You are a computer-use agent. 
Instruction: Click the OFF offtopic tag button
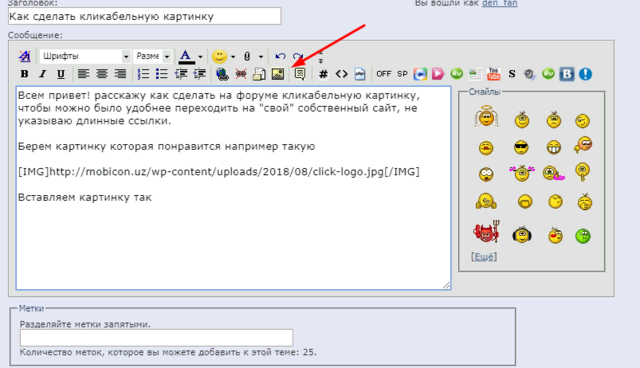tap(384, 74)
